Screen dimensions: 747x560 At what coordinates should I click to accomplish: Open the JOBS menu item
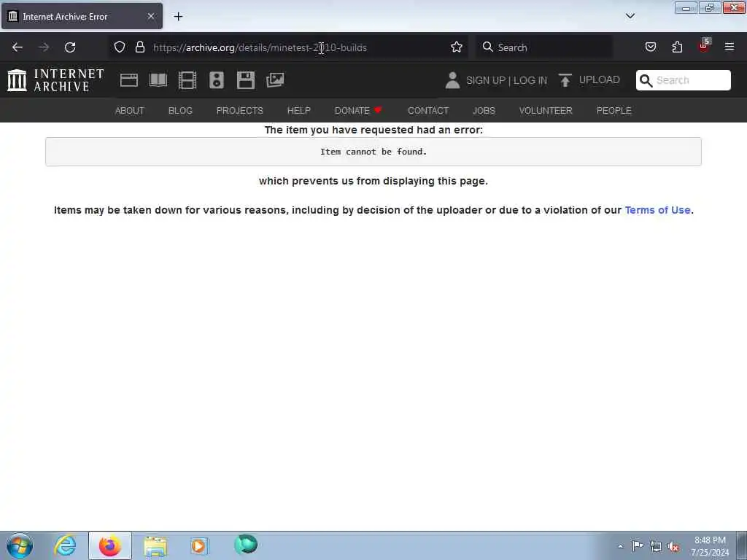click(484, 111)
